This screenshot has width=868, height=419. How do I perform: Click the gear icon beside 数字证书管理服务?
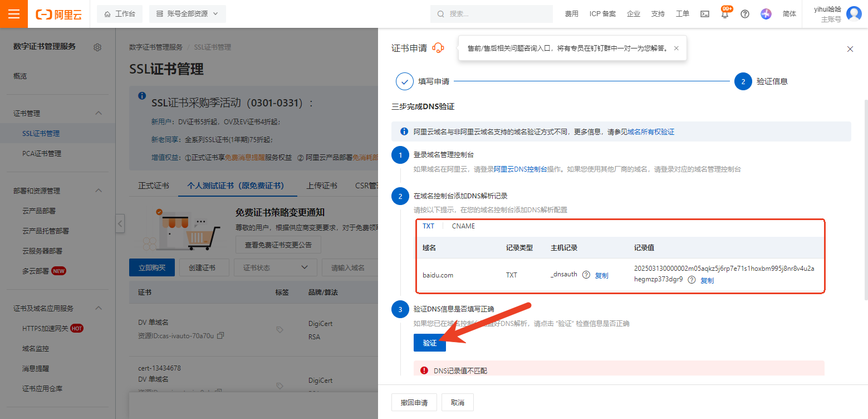[x=97, y=47]
